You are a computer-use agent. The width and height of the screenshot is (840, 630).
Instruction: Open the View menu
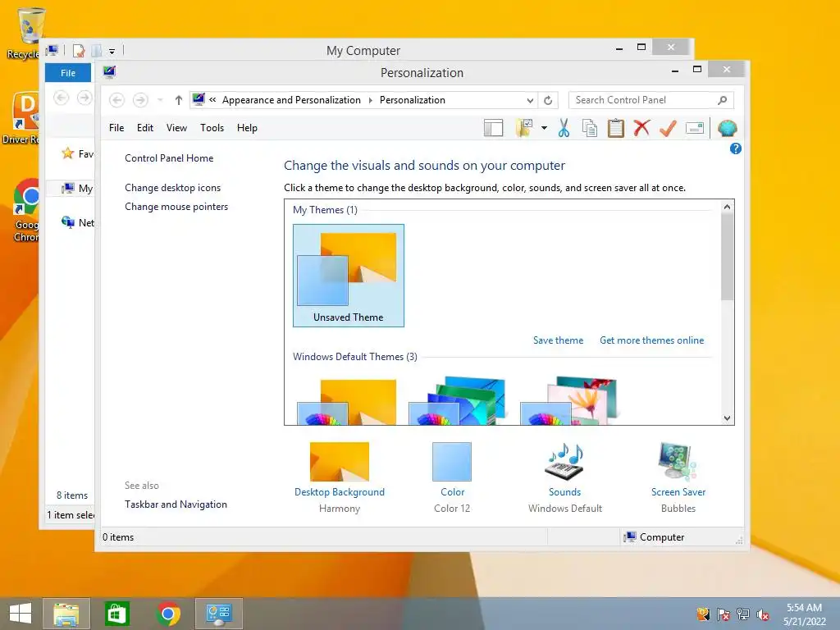(x=176, y=128)
